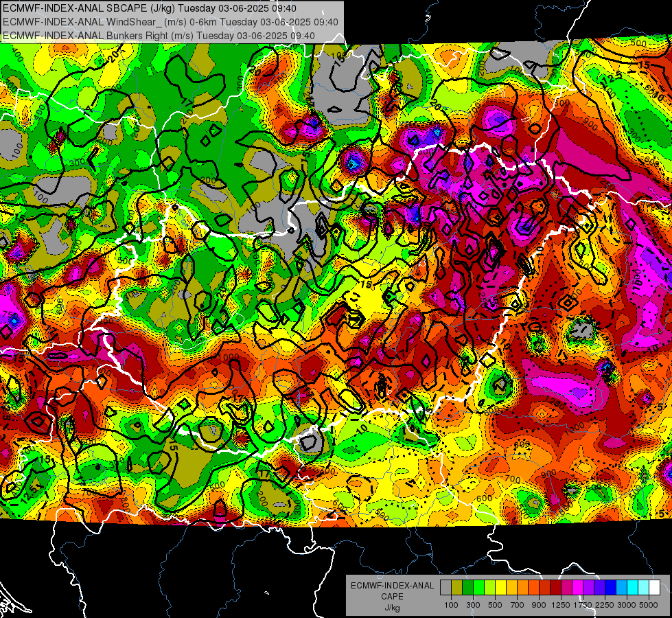This screenshot has height=618, width=672.
Task: Click the pure yellow legend swatch
Action: point(500,587)
